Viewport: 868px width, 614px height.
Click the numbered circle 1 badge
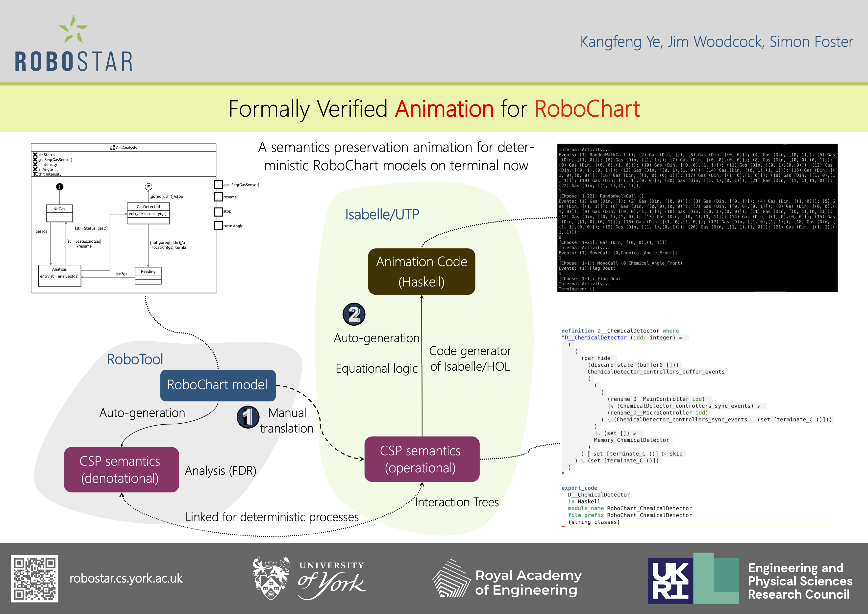[x=248, y=417]
